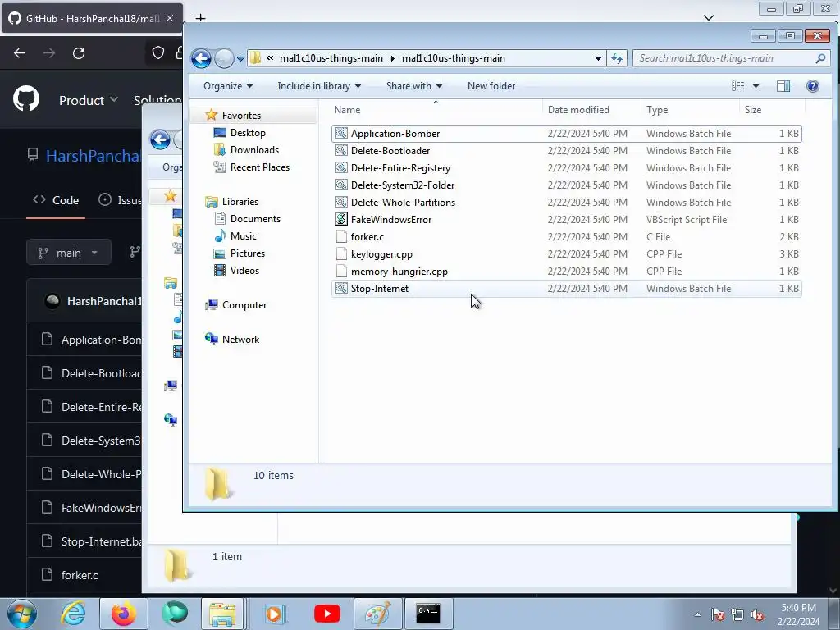840x630 pixels.
Task: Open Music library in navigation pane
Action: pos(243,236)
